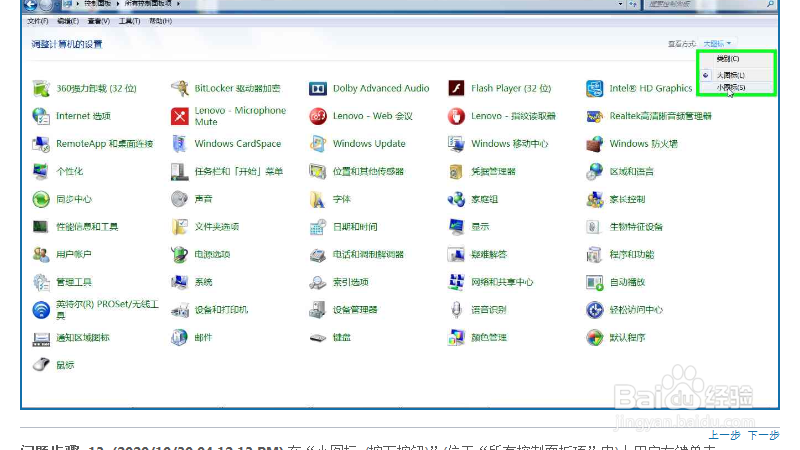800x450 pixels.
Task: Open the 位置和其他传感器 icon
Action: coord(318,171)
